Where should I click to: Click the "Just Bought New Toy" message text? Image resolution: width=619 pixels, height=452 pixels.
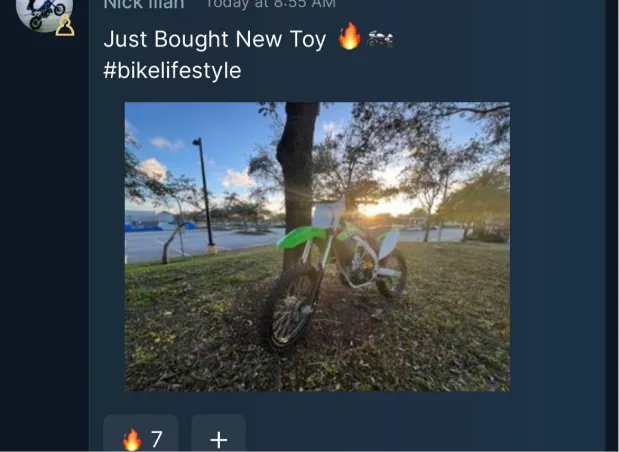[215, 40]
